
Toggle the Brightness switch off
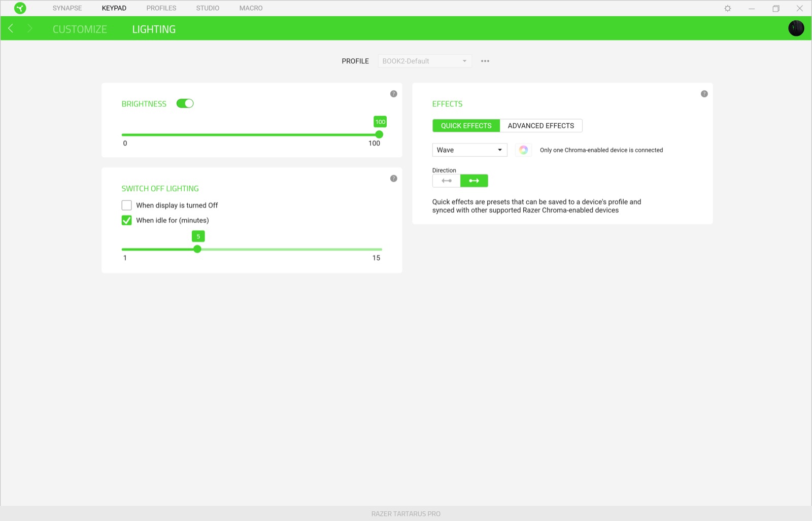(185, 103)
